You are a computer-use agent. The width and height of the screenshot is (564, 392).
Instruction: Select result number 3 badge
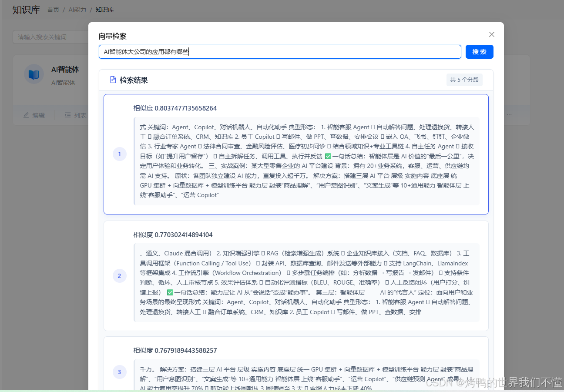pos(119,372)
